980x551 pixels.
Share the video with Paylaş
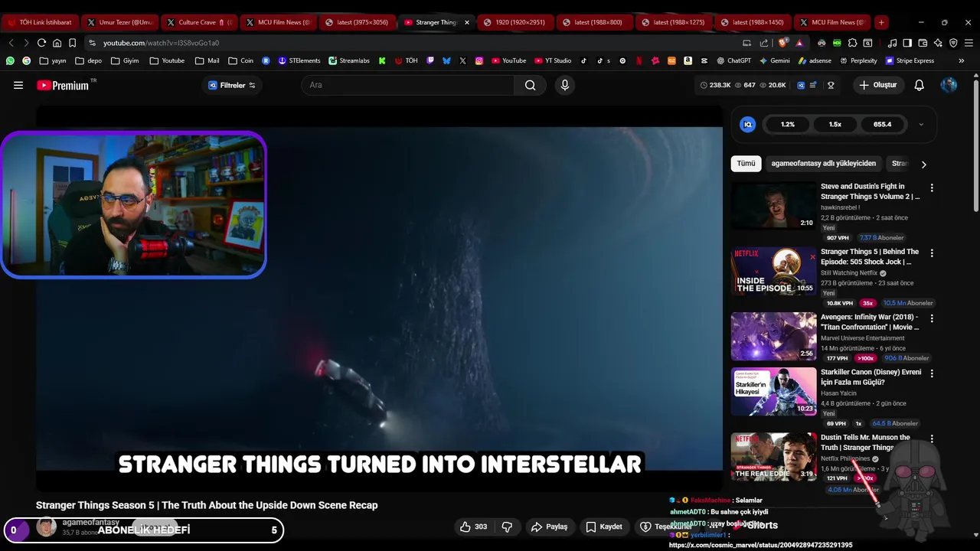pos(549,527)
